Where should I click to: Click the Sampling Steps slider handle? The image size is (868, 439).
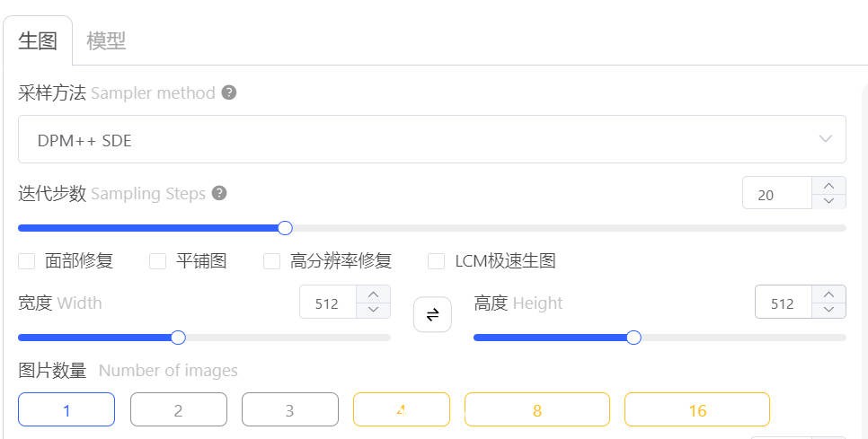pos(285,228)
